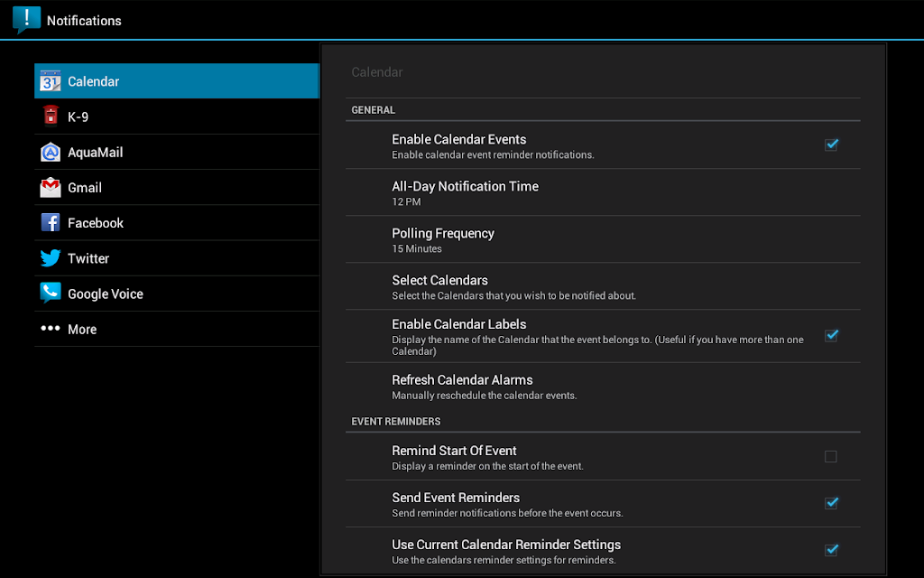This screenshot has width=924, height=578.
Task: Enable Remind Start Of Event checkbox
Action: (x=831, y=456)
